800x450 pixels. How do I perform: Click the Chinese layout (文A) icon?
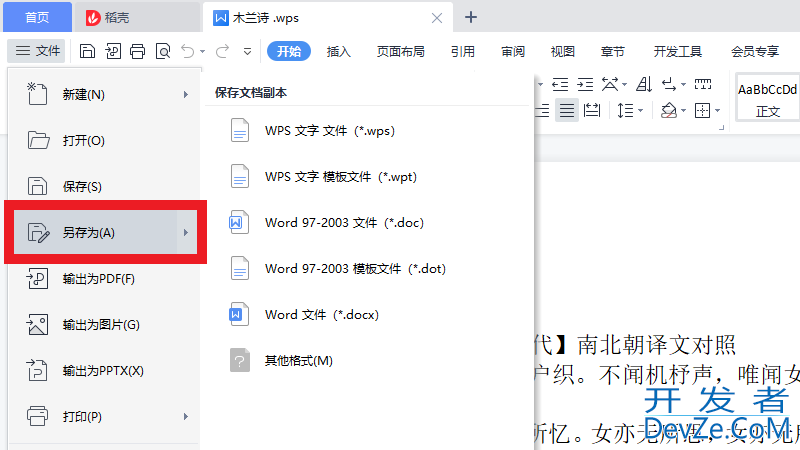click(x=610, y=84)
